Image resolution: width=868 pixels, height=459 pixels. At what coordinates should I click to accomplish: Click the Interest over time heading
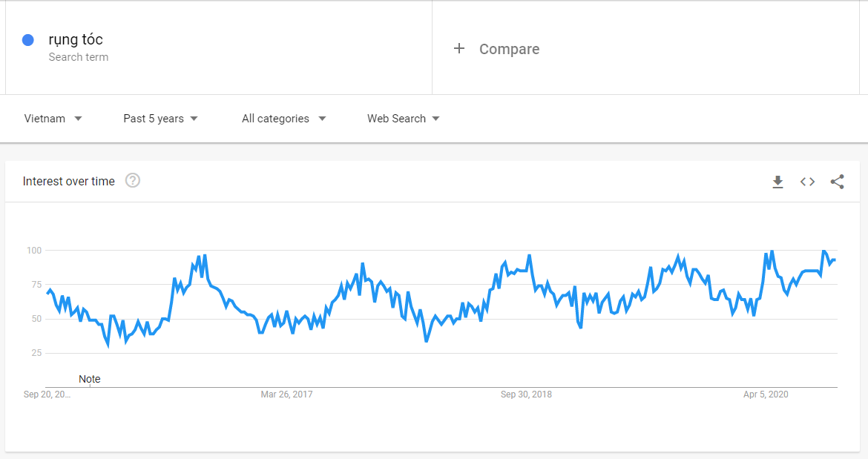(69, 182)
